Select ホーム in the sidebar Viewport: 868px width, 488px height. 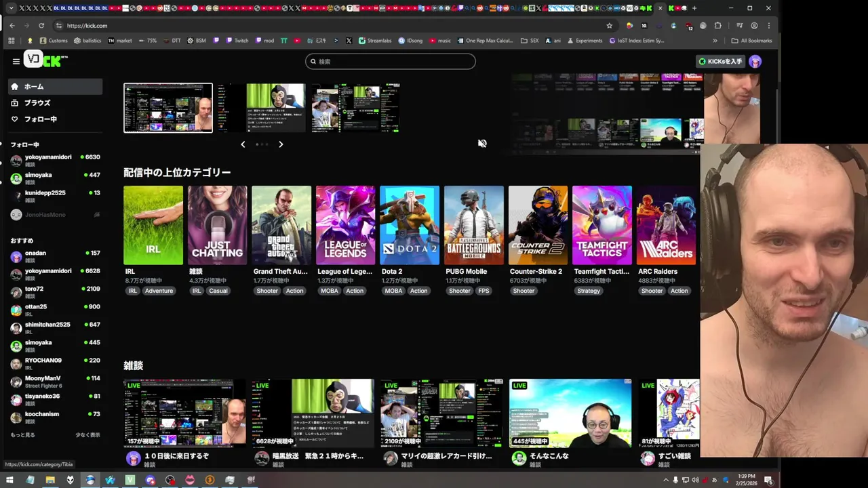point(55,87)
